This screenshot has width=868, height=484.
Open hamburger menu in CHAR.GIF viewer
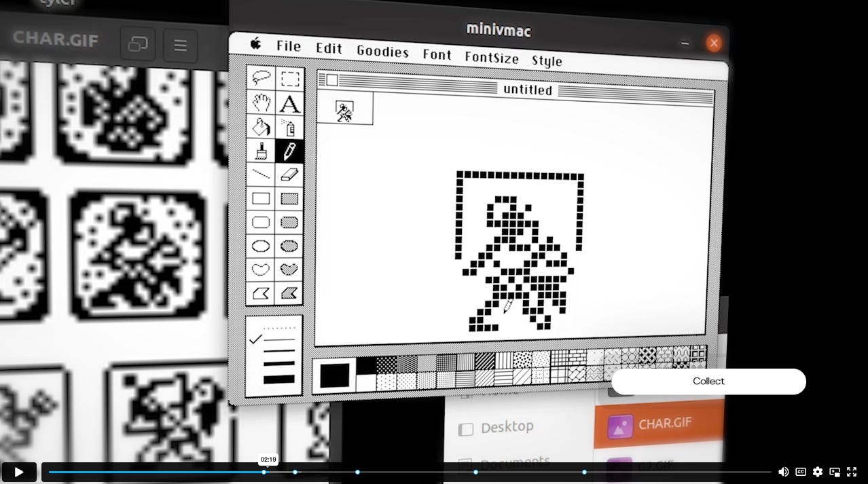[x=180, y=45]
